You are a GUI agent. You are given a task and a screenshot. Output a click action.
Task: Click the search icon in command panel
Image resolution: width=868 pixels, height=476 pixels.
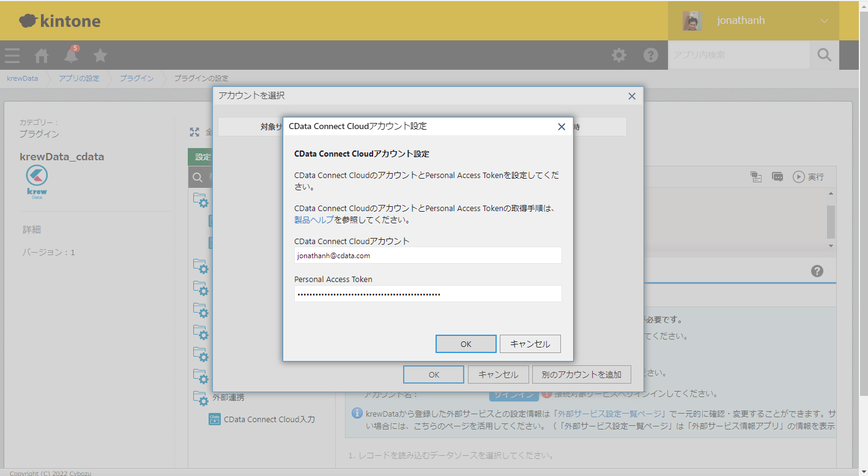(198, 177)
